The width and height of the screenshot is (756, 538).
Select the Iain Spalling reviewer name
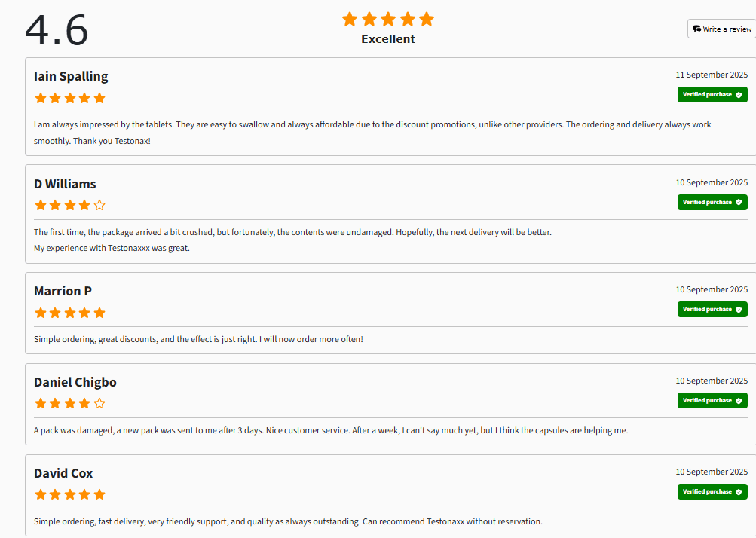click(71, 76)
